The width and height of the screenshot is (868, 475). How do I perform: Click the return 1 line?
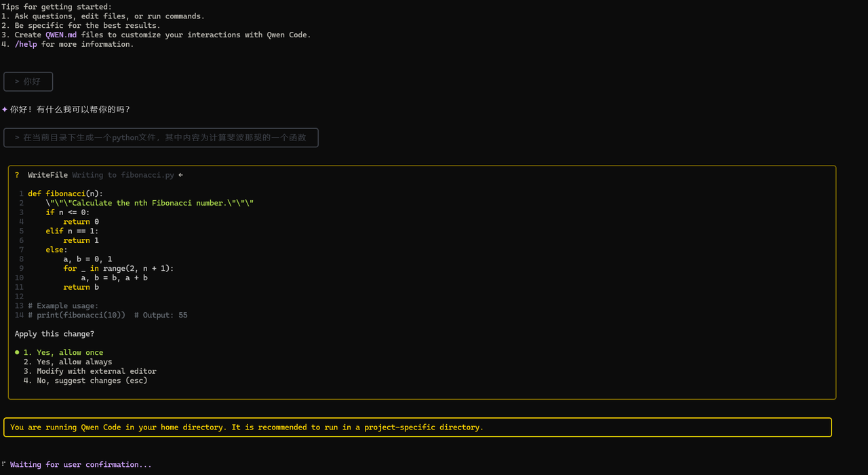point(81,240)
